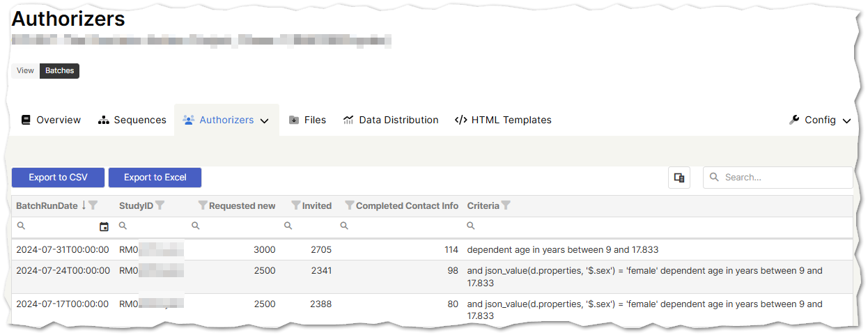Open calendar picker in BatchRunDate filter

click(x=104, y=226)
